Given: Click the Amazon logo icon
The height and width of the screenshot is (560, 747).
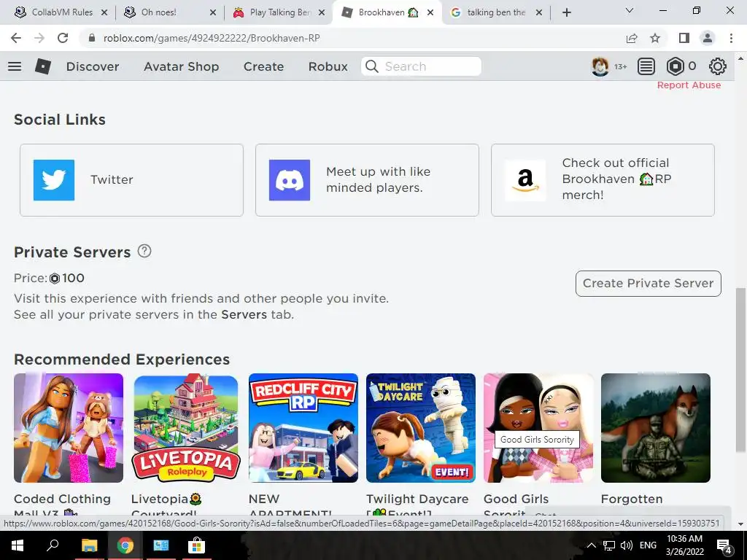Looking at the screenshot, I should [525, 180].
